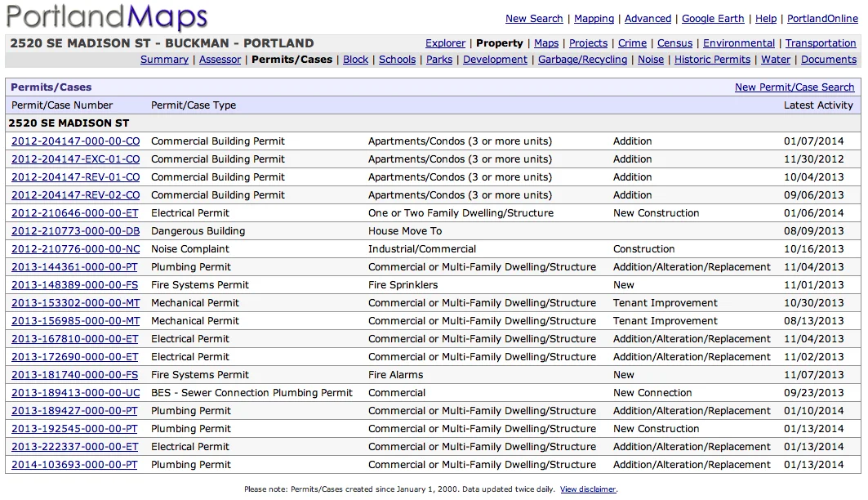
Task: Open mechanical permit 2013-156985-000-00-MT
Action: click(x=75, y=321)
